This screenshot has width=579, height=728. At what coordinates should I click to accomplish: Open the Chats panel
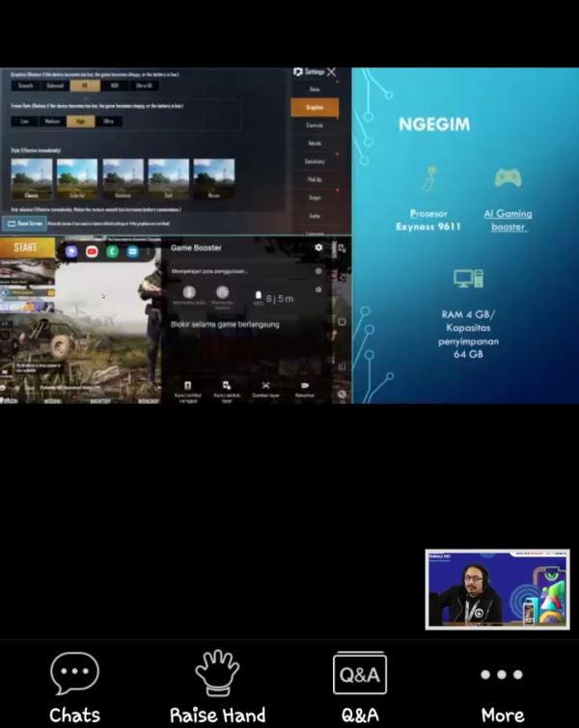(75, 688)
